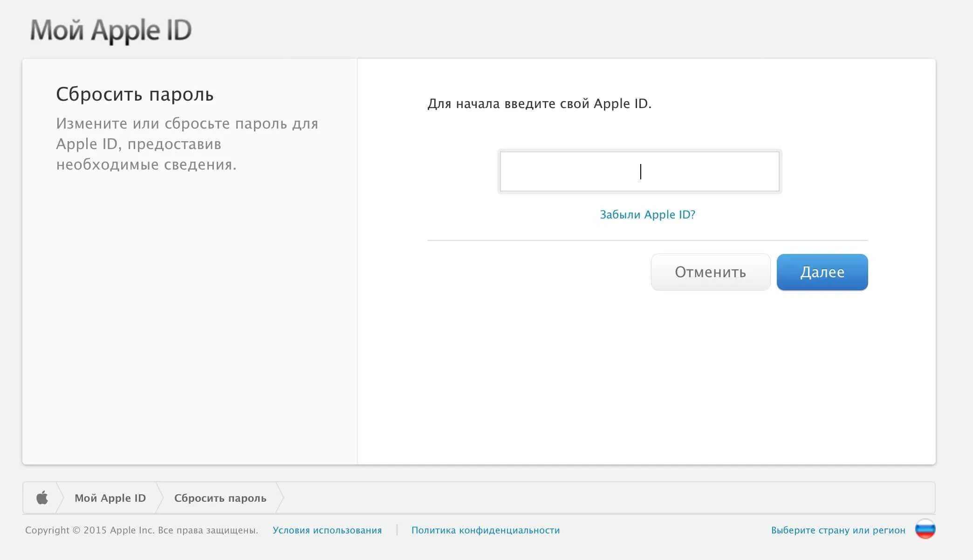Open Условия использования link
Viewport: 973px width, 560px height.
(327, 530)
